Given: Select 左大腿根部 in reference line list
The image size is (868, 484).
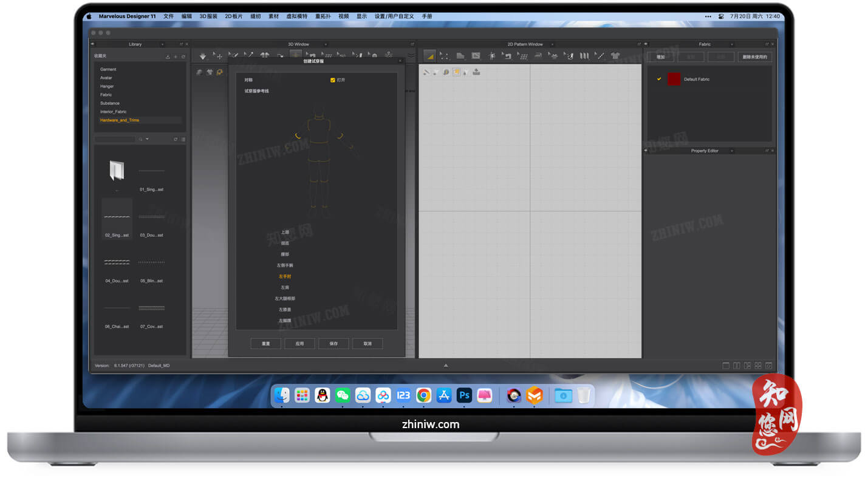Looking at the screenshot, I should pos(285,299).
